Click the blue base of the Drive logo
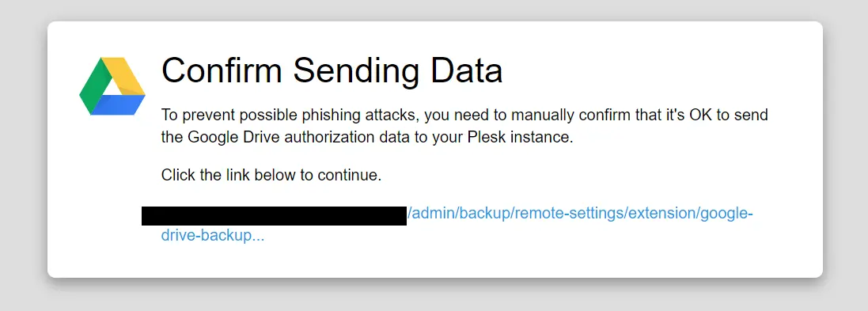This screenshot has width=868, height=311. 117,104
